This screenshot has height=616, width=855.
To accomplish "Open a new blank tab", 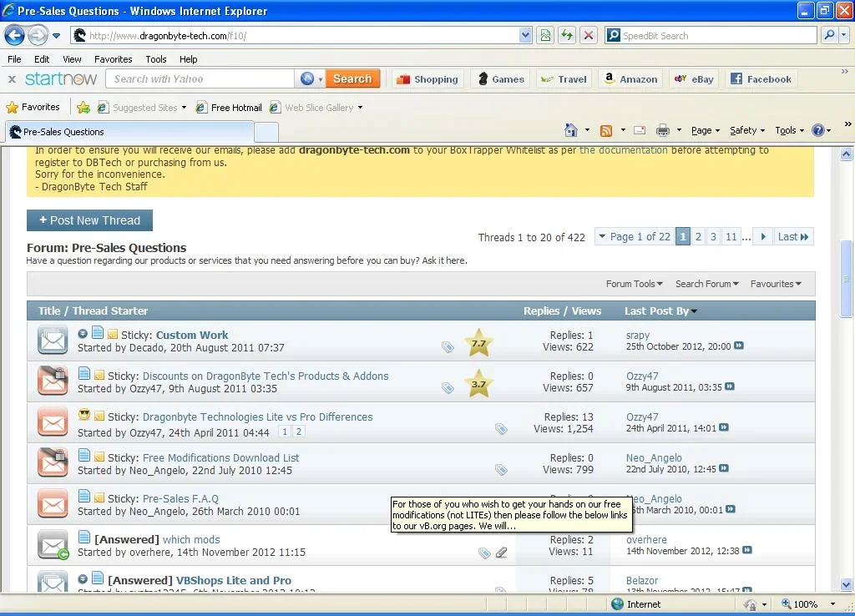I will point(266,133).
